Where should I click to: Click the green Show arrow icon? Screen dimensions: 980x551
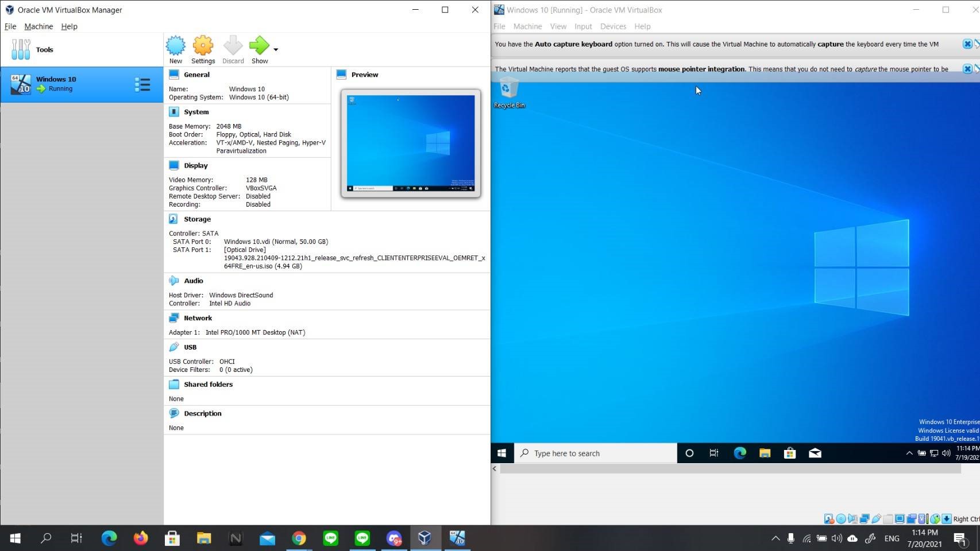[x=259, y=46]
